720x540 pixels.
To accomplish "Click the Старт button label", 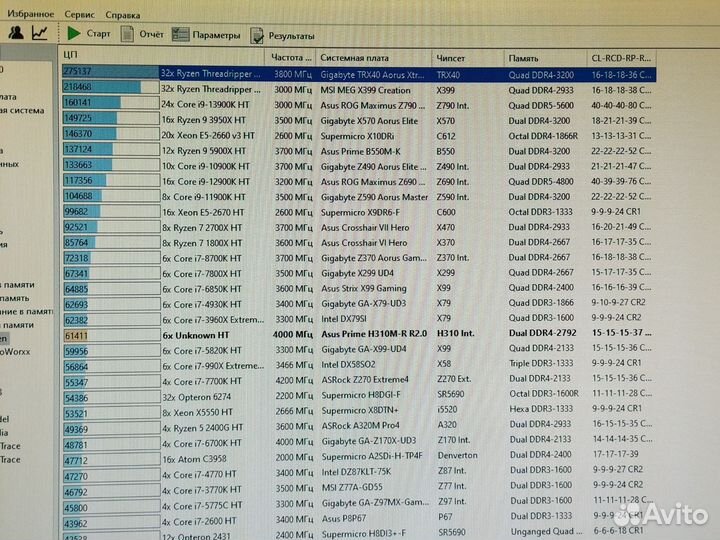I will click(98, 34).
